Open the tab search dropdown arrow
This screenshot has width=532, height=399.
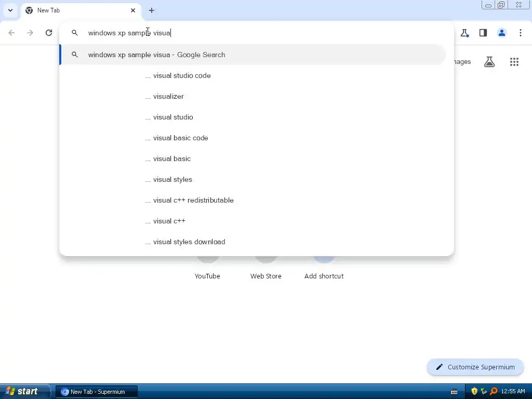tap(10, 10)
